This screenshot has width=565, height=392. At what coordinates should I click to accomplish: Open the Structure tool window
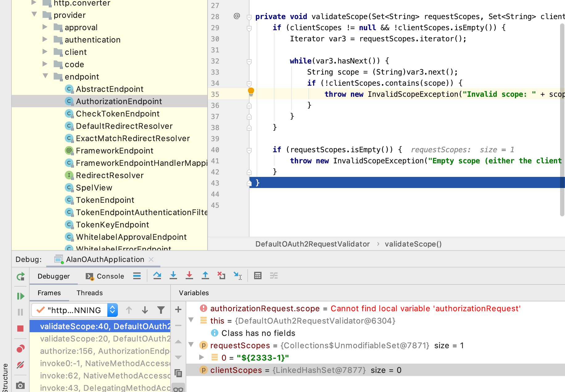pos(5,377)
